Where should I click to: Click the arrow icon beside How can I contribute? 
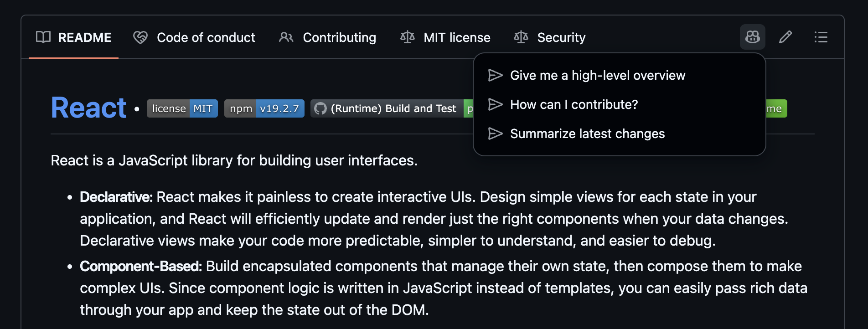(495, 104)
